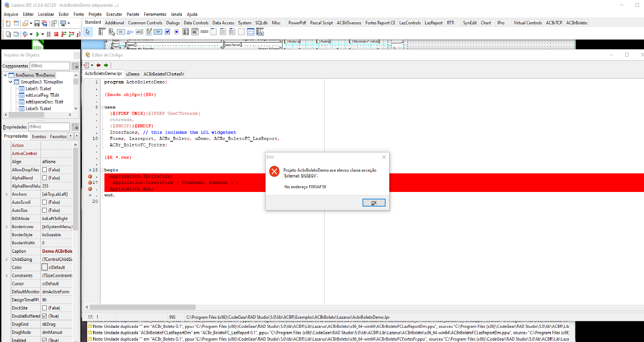Viewport: 644px width, 342px height.
Task: Open the Run button dropdown arrow
Action: [43, 34]
